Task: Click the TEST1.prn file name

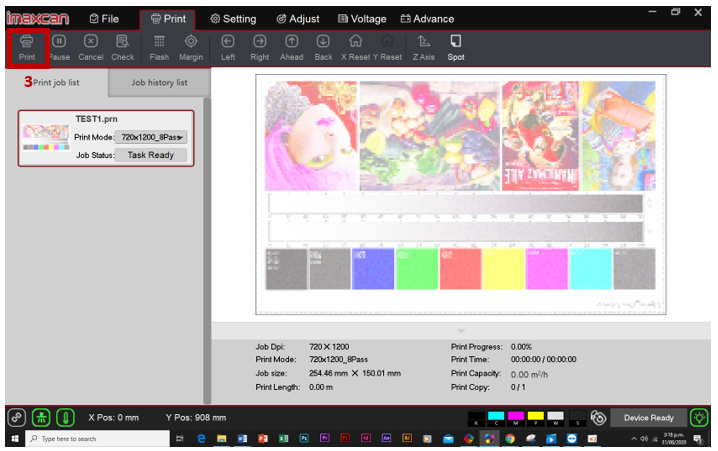Action: tap(96, 119)
